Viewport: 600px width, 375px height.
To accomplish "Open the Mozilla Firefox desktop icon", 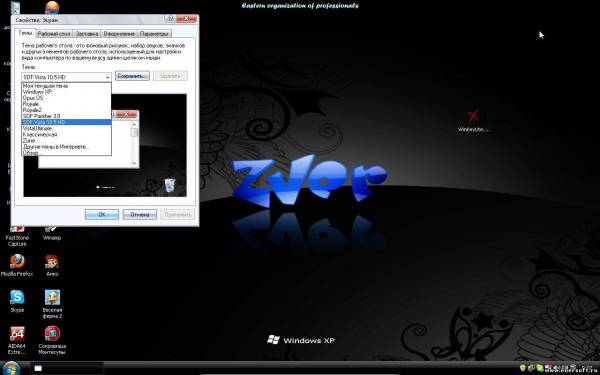I will coord(17,265).
